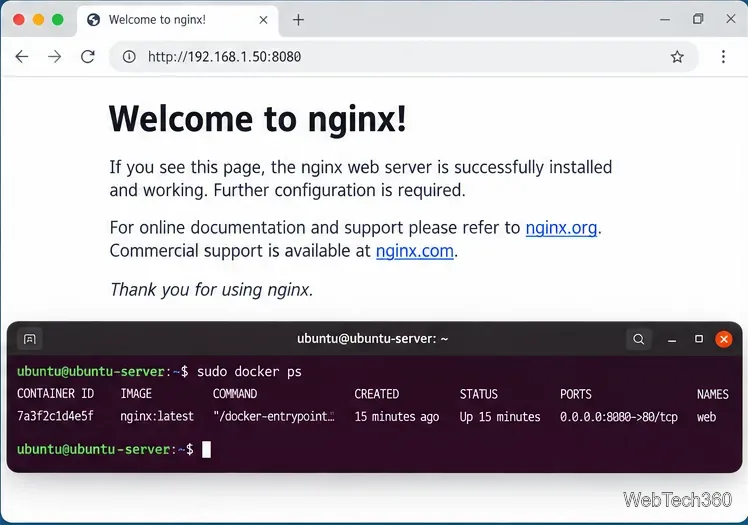Click the 15 minutes ago created value
This screenshot has width=748, height=525.
tap(396, 417)
